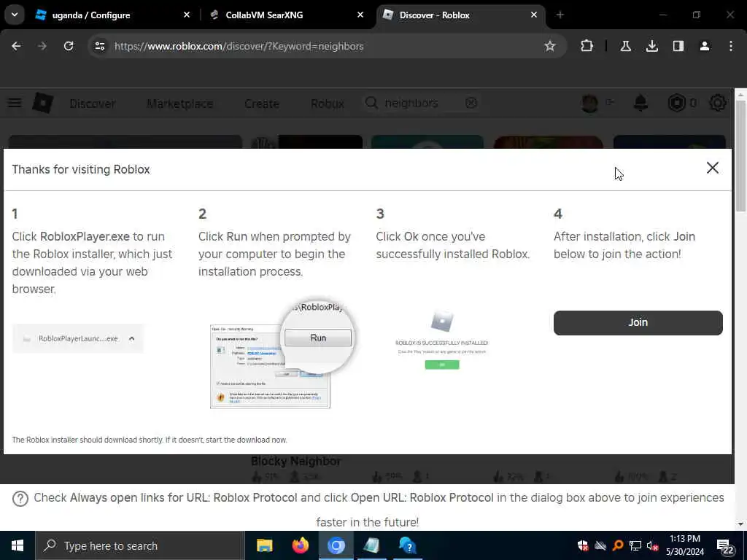Click the taskbar Type here to search box

(140, 545)
